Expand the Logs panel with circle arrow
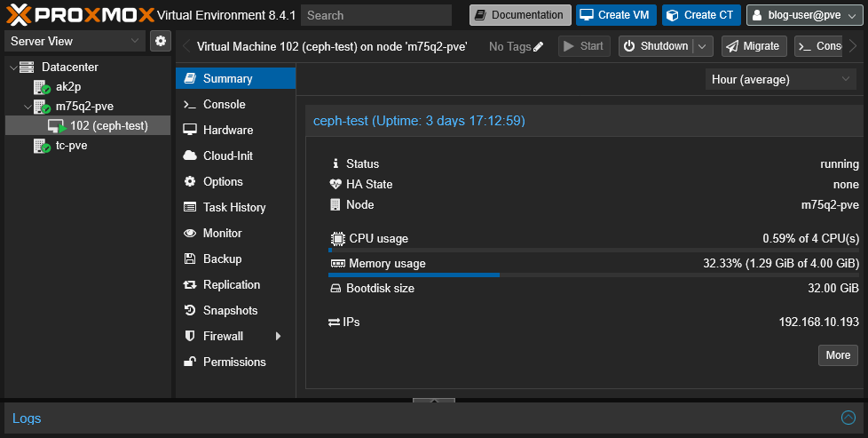The image size is (868, 438). pos(848,418)
